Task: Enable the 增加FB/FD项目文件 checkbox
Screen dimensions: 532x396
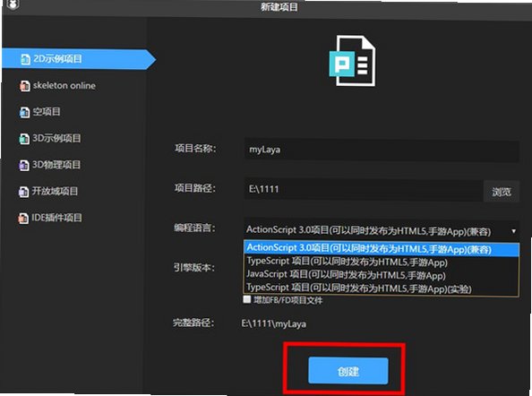Action: pyautogui.click(x=247, y=299)
